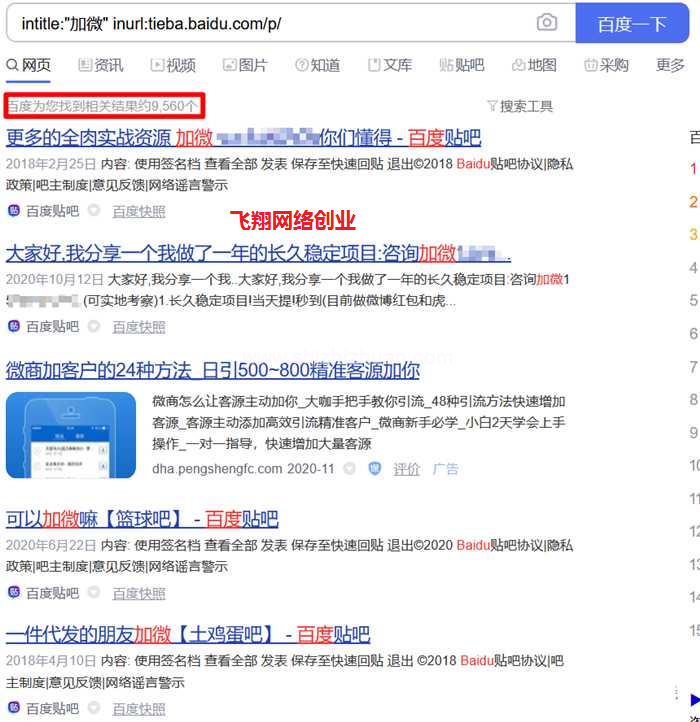Image resolution: width=700 pixels, height=722 pixels.
Task: Switch to the 资讯 tab
Action: click(x=99, y=65)
